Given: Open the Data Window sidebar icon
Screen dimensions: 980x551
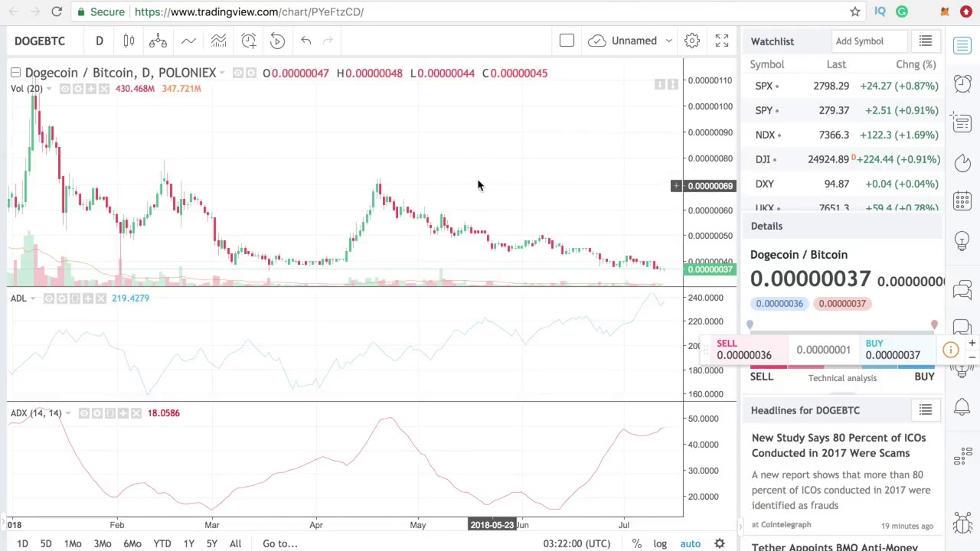Looking at the screenshot, I should pos(962,122).
